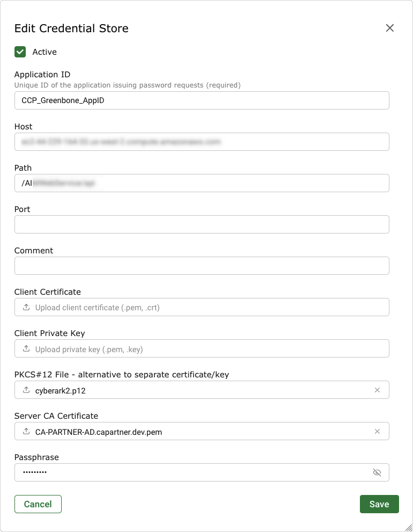
Task: Close the Edit Credential Store dialog
Action: 390,28
